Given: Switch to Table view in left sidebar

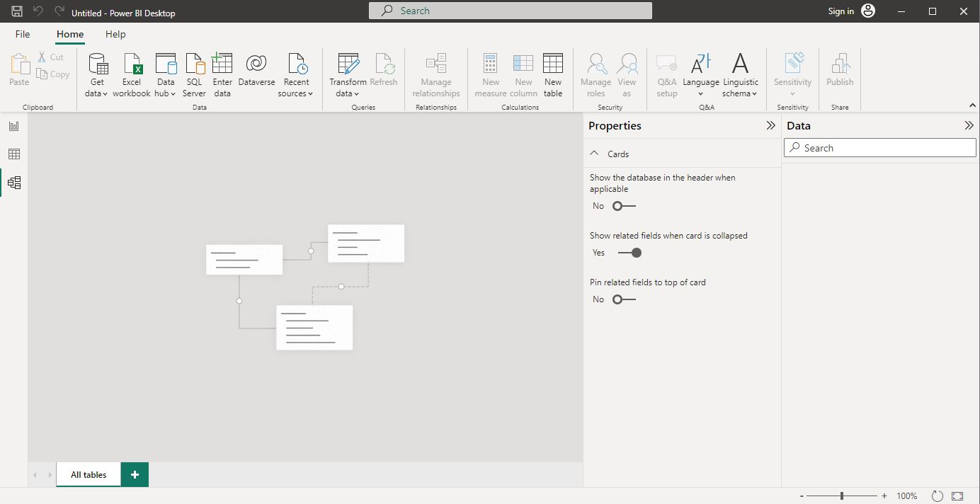Looking at the screenshot, I should tap(14, 154).
